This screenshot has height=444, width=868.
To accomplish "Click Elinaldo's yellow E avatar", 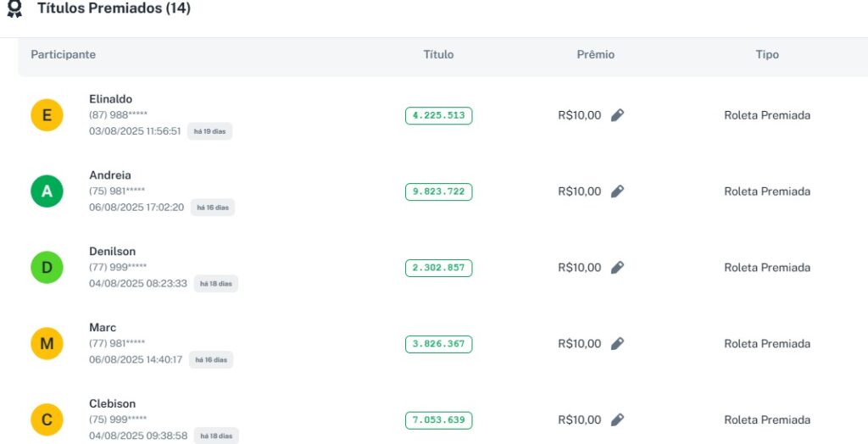I will (x=47, y=115).
